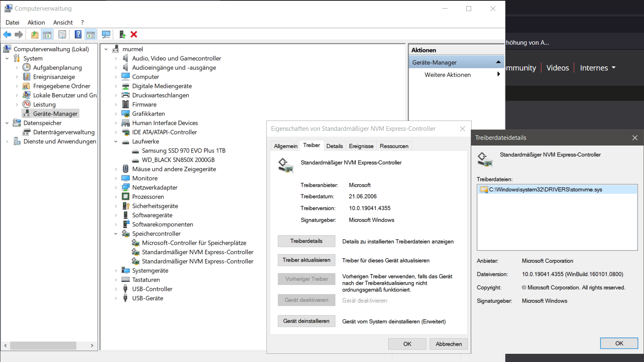This screenshot has width=644, height=362.
Task: Click the Treiber aktualisieren button
Action: 307,260
